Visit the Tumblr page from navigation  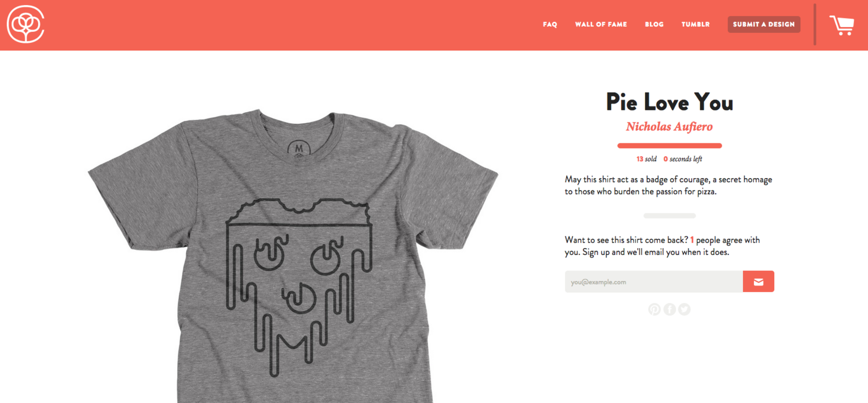coord(696,25)
